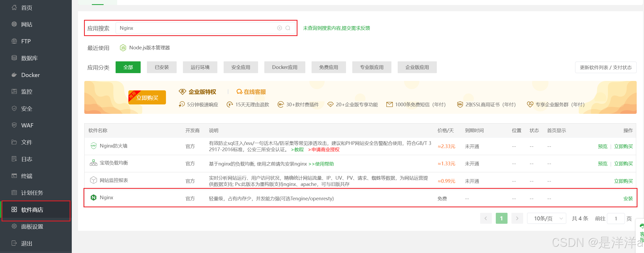Click the 网站监控报表 software name
Viewport: 644px width, 253px height.
[114, 180]
